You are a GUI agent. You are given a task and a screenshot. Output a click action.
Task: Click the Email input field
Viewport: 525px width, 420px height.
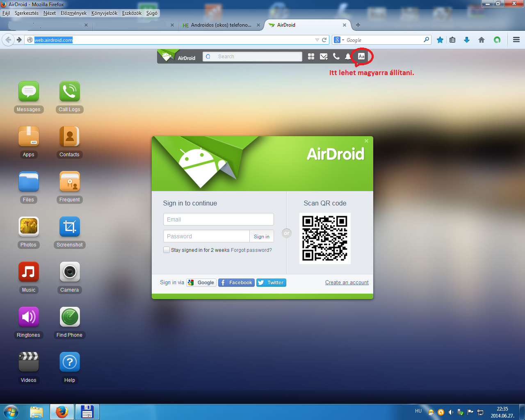pyautogui.click(x=219, y=219)
